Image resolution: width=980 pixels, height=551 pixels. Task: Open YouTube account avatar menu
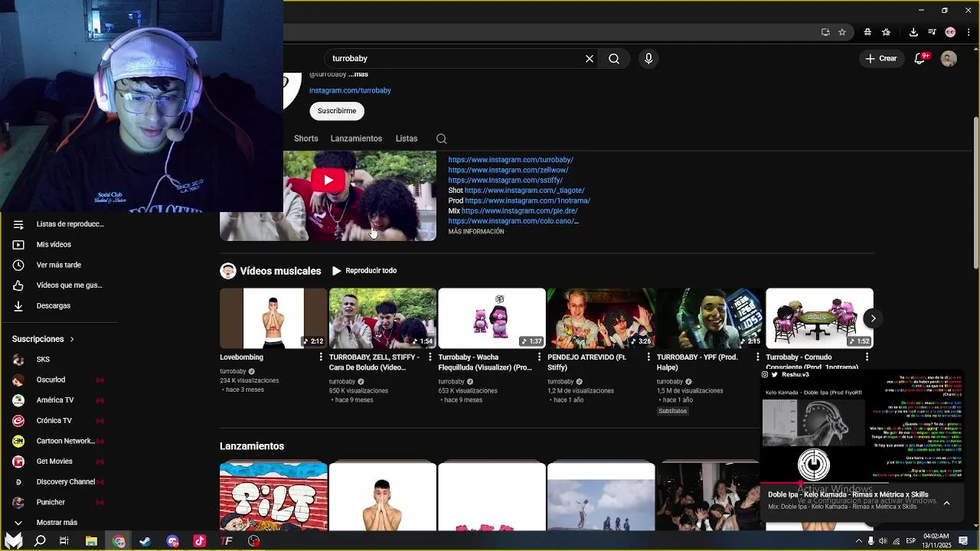[x=949, y=58]
